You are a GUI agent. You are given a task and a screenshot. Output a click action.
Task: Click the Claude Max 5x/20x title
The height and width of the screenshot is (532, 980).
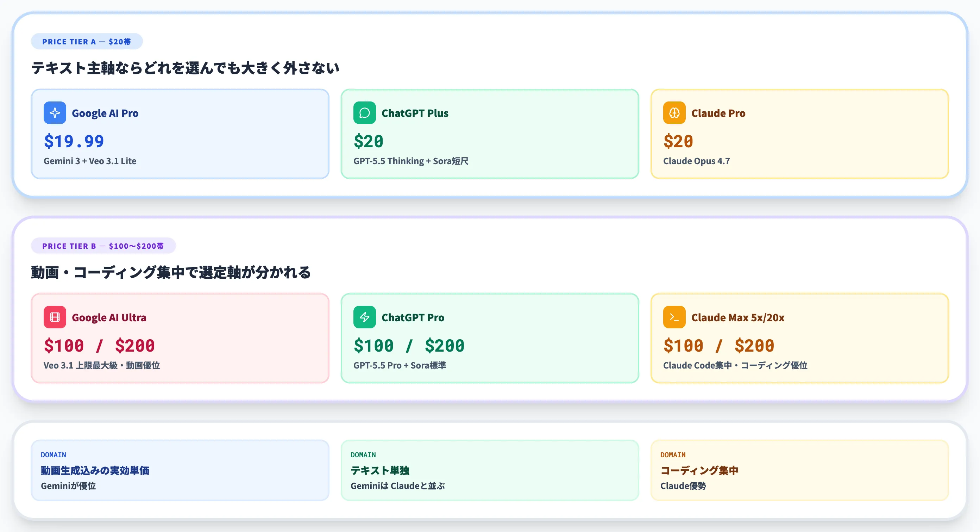(738, 317)
